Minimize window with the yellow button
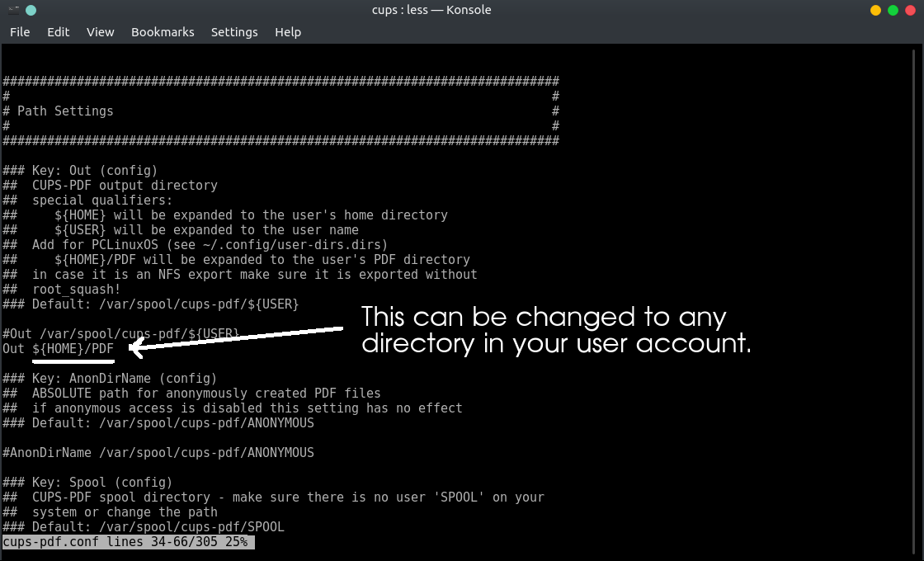Screen dimensions: 924x561 (x=875, y=10)
